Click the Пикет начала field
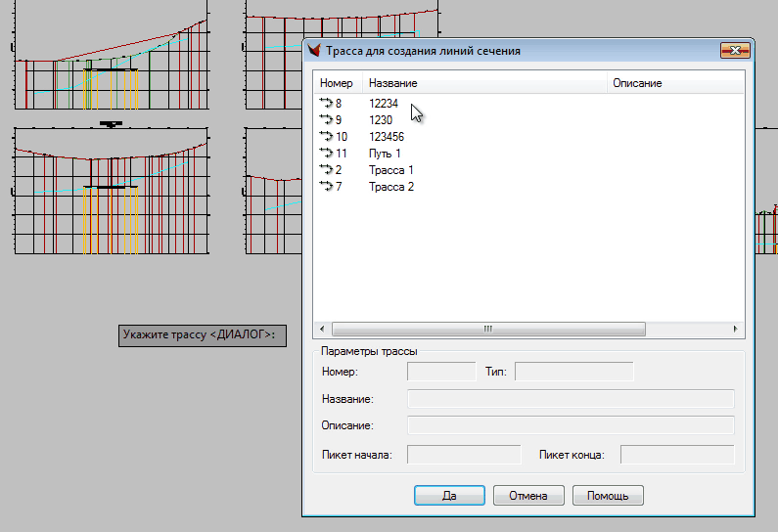Screen dimensions: 778x532 pos(464,455)
